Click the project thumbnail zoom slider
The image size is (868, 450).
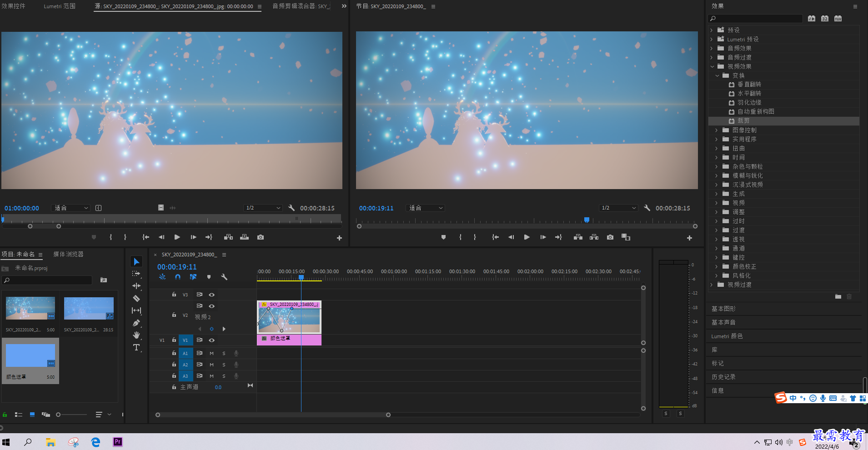point(71,415)
